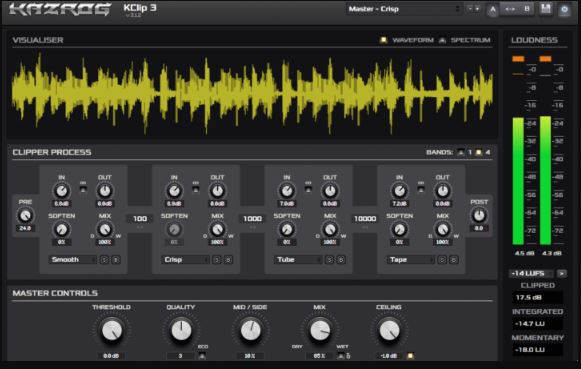
Task: Click the Tube band MIX knob
Action: point(330,230)
